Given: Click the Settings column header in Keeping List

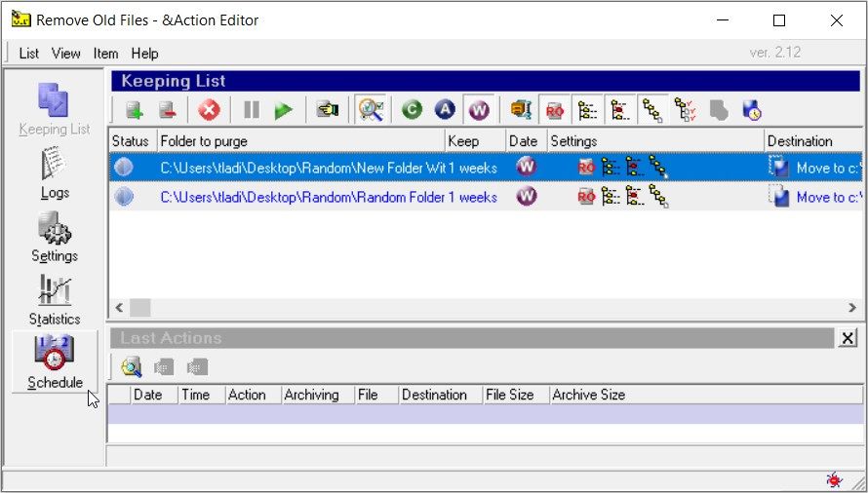Looking at the screenshot, I should [656, 141].
